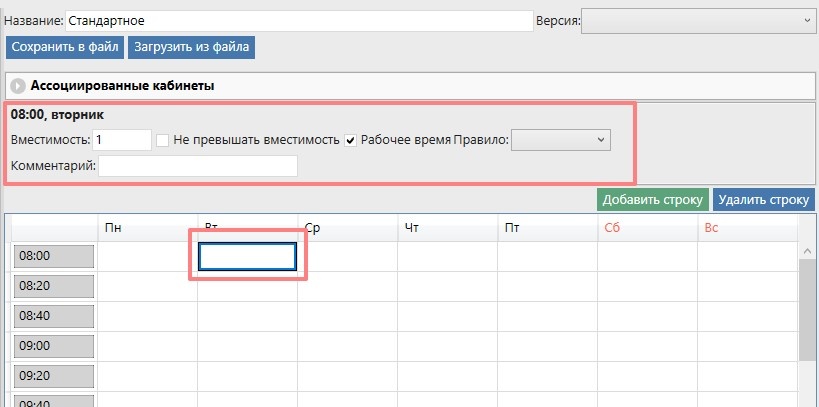Screen dimensions: 819x407
Task: Click the Пн column header
Action: 147,227
